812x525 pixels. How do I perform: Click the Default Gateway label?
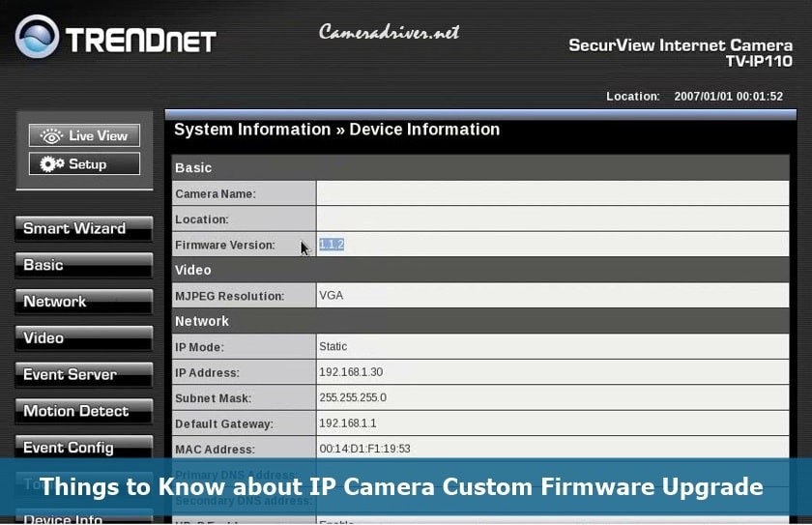pos(223,423)
